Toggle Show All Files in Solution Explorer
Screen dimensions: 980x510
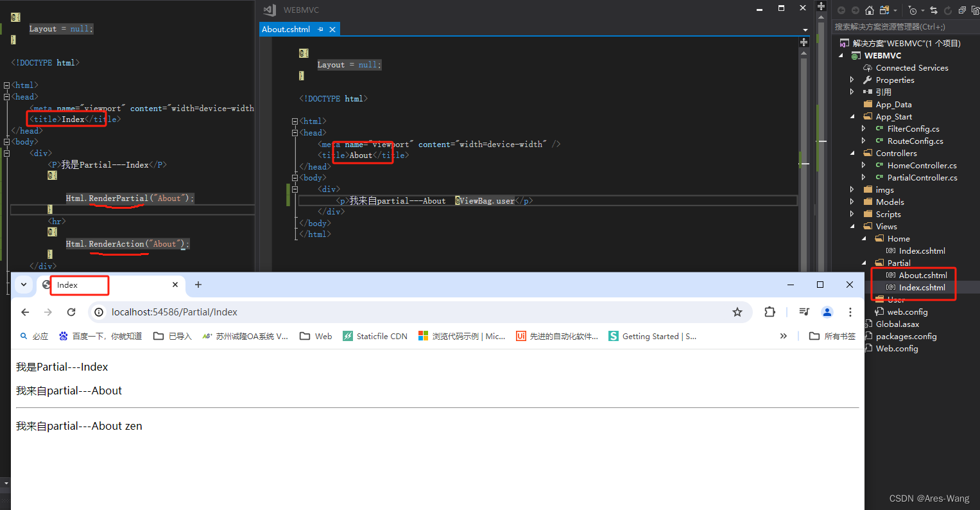pos(976,10)
